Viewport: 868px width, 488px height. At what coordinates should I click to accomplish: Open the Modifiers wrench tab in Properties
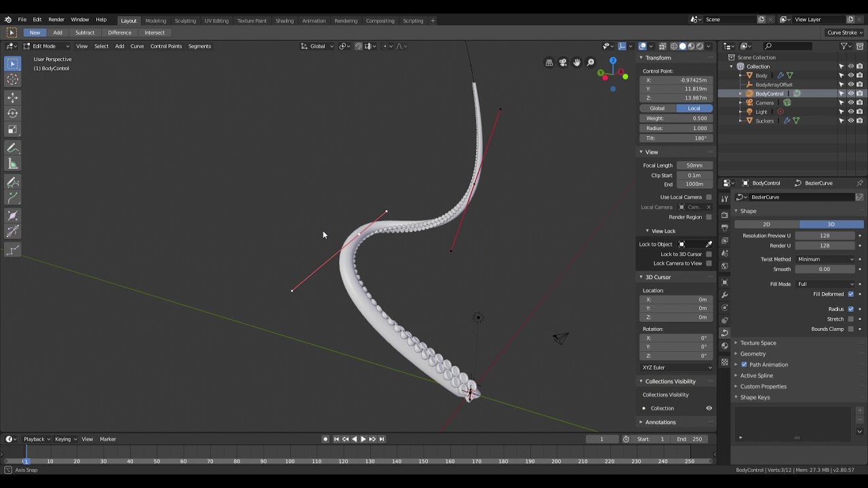(x=724, y=296)
